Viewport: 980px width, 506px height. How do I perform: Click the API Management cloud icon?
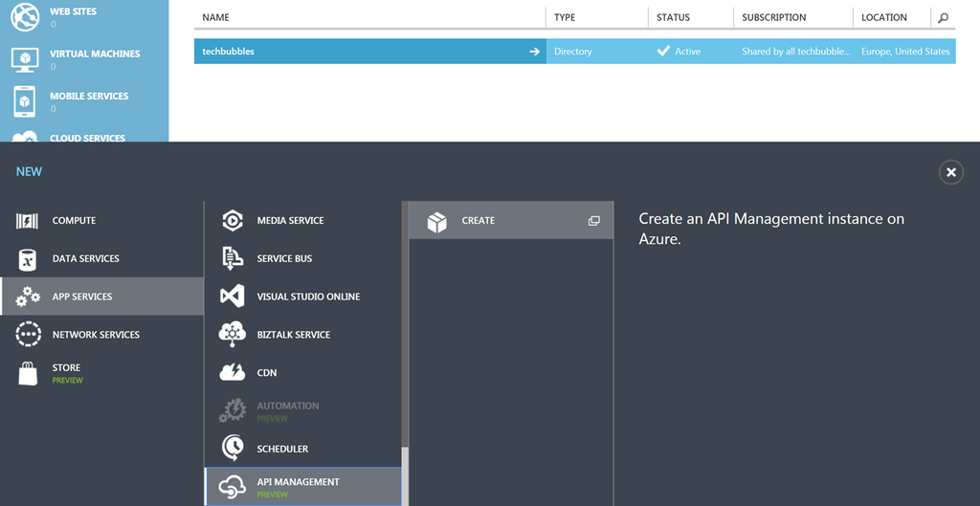233,487
